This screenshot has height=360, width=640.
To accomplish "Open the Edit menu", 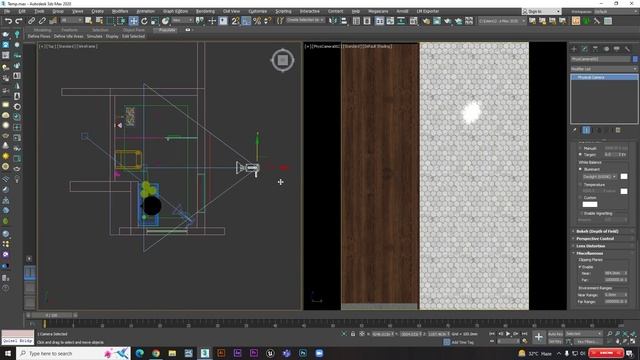I will (x=22, y=11).
